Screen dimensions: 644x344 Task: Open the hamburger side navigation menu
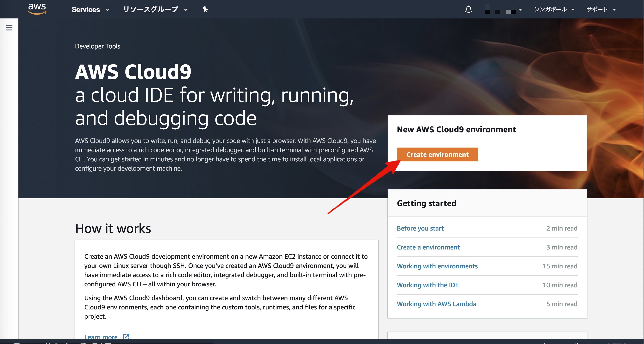(x=9, y=27)
